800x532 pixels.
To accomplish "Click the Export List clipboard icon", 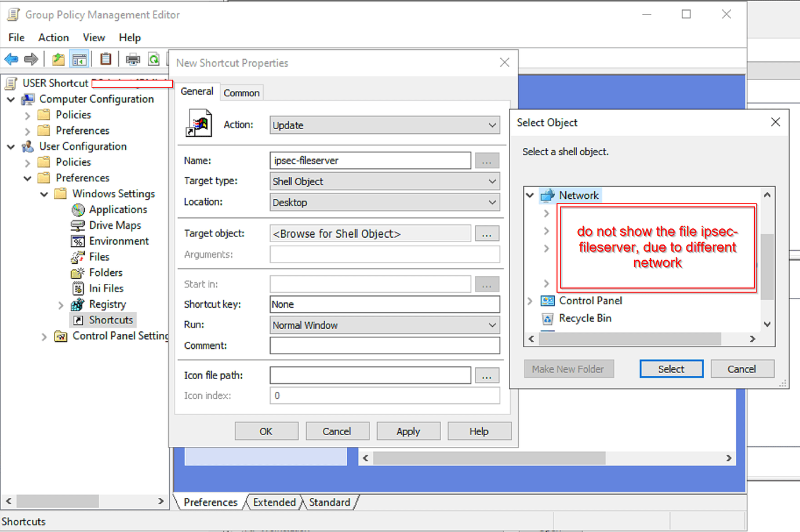I will point(106,59).
